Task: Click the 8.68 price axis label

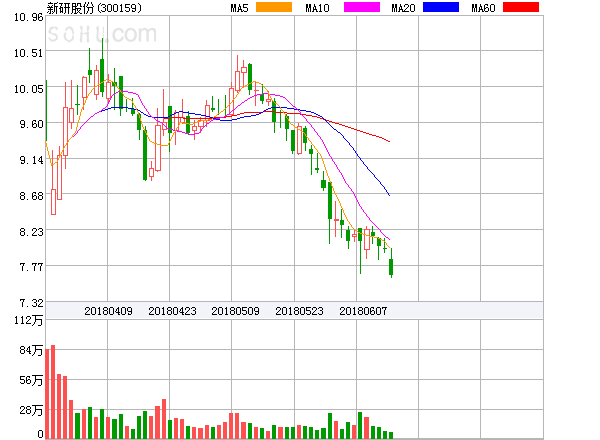Action: click(31, 196)
